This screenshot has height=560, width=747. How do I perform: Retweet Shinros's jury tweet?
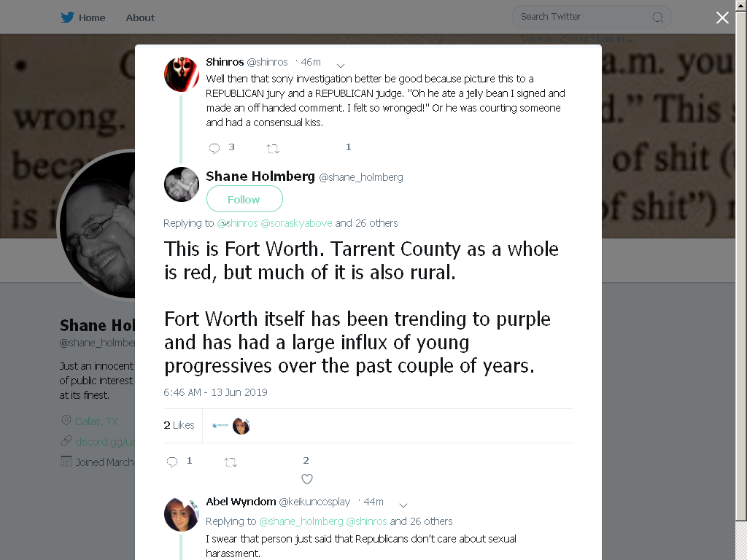point(273,149)
